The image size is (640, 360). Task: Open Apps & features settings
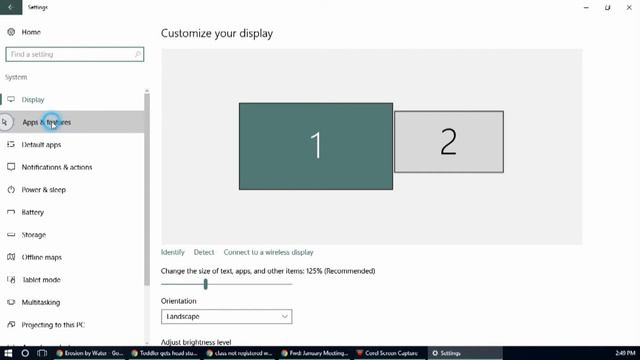(x=72, y=122)
